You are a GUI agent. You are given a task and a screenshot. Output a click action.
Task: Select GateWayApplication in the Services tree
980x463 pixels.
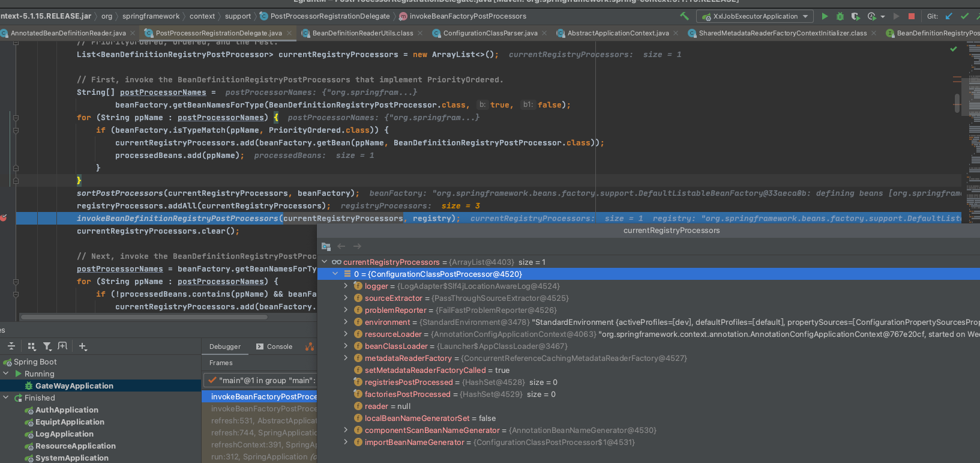coord(74,386)
